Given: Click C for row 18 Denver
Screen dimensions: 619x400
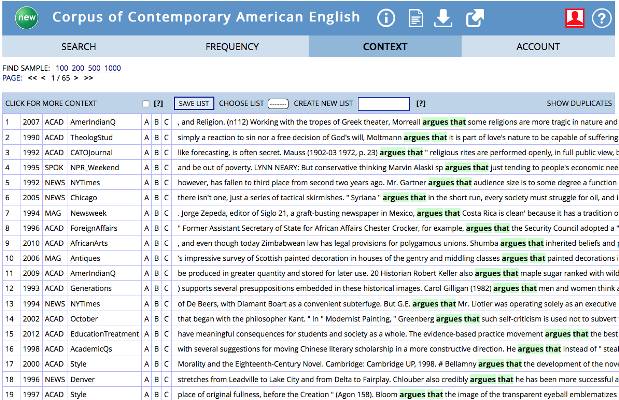Looking at the screenshot, I should tap(166, 379).
